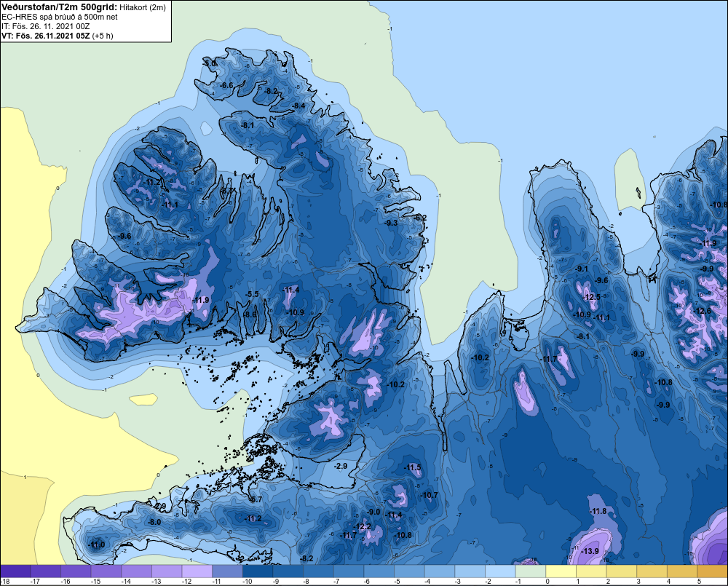Click the '-11.5' temperature label on the map
Image resolution: width=728 pixels, height=586 pixels.
[413, 467]
